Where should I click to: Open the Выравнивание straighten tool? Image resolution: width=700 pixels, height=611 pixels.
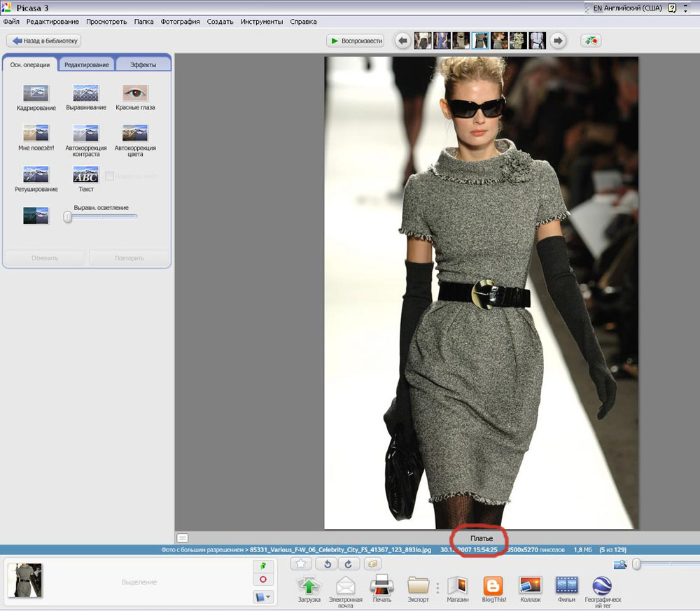click(x=85, y=94)
